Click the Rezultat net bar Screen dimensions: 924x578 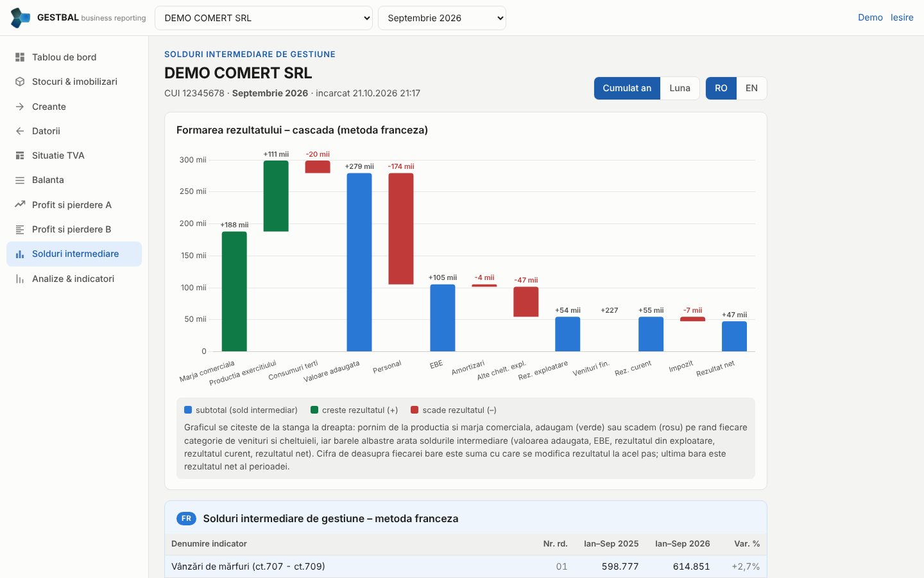tap(734, 336)
